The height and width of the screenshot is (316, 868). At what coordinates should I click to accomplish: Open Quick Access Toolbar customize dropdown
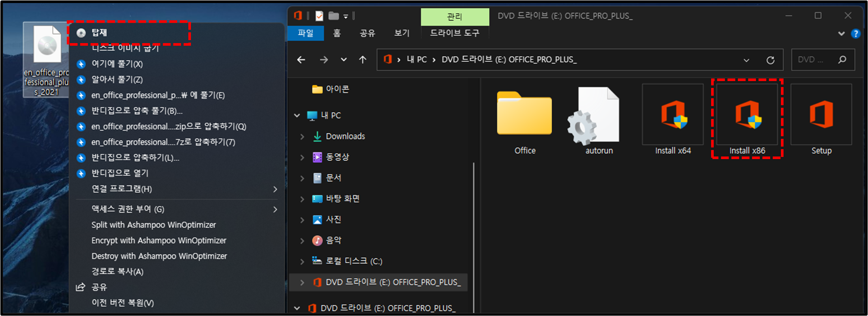tap(346, 16)
